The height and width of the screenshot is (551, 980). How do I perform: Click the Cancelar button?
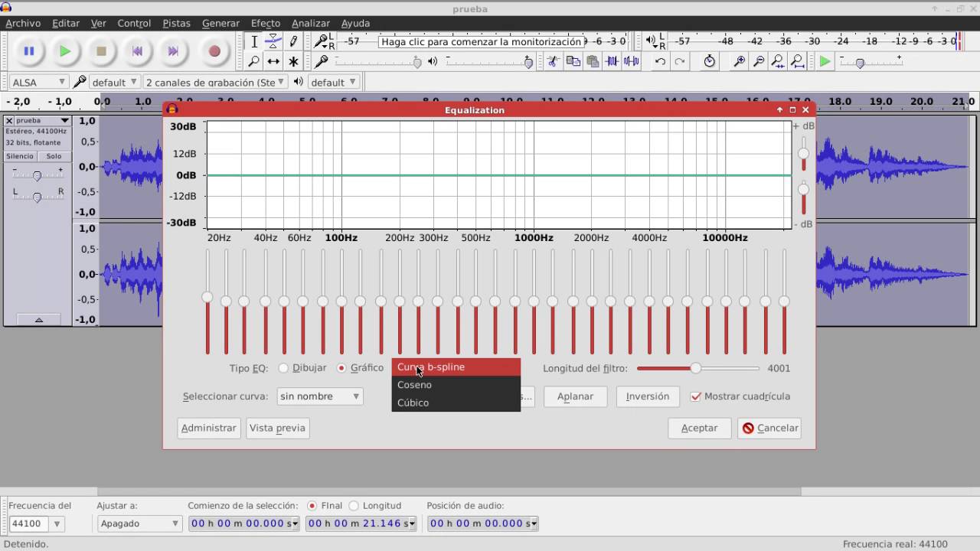(x=769, y=428)
